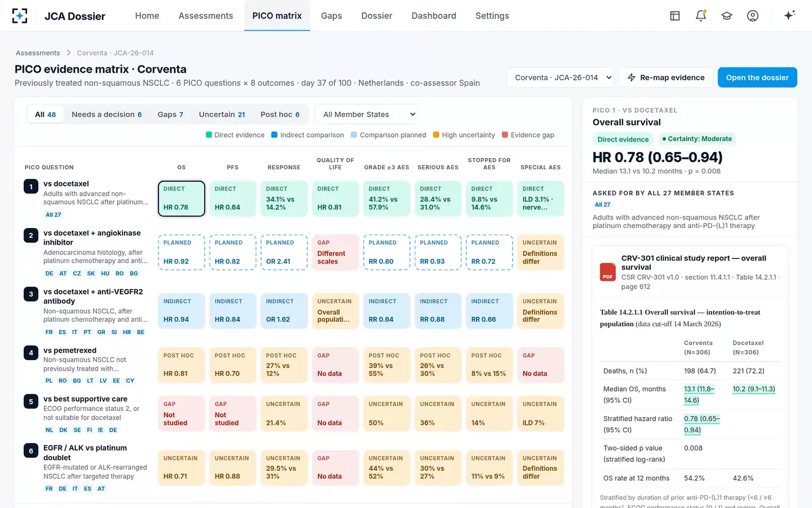The width and height of the screenshot is (812, 508).
Task: Click the Direct evidence green legend swatch
Action: click(x=209, y=135)
